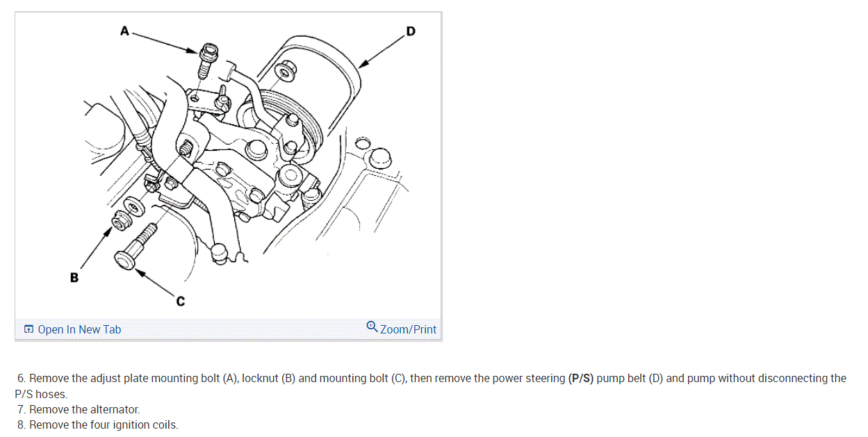Click label B in the diagram
Screen dimensions: 868x437
point(74,277)
